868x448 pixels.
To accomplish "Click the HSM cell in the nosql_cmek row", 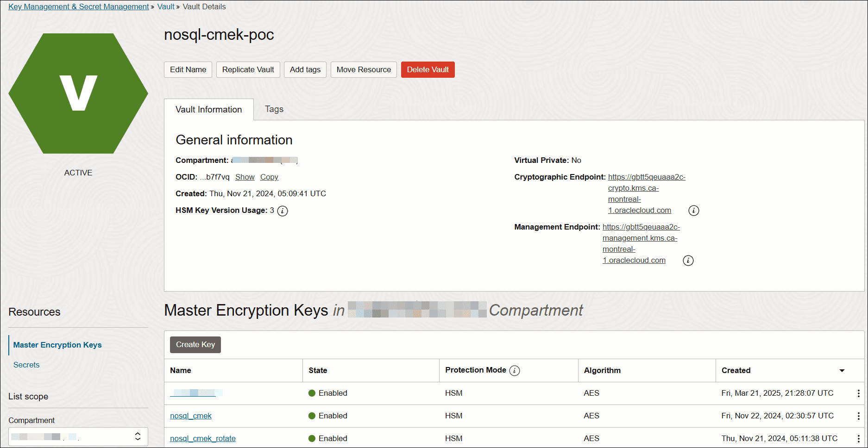I will [454, 416].
